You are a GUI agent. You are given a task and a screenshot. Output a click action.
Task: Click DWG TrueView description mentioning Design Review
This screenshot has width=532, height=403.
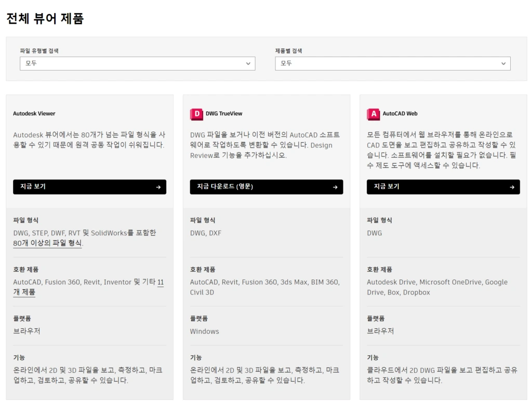pos(264,145)
